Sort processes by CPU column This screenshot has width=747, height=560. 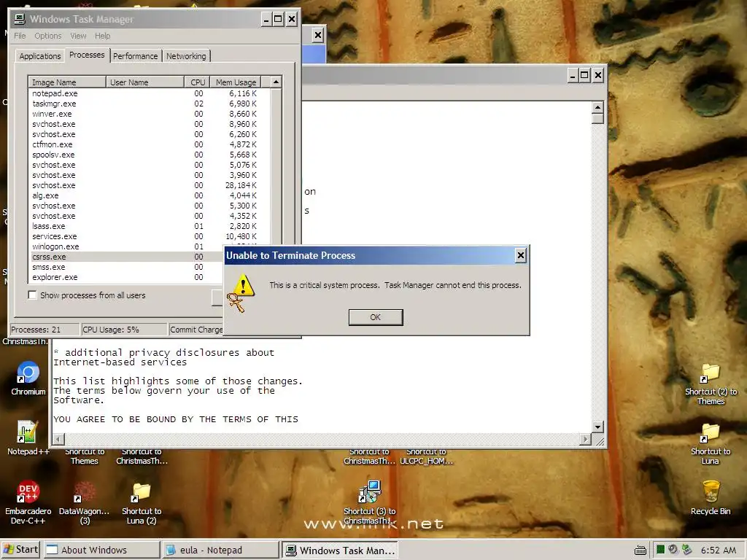(197, 82)
